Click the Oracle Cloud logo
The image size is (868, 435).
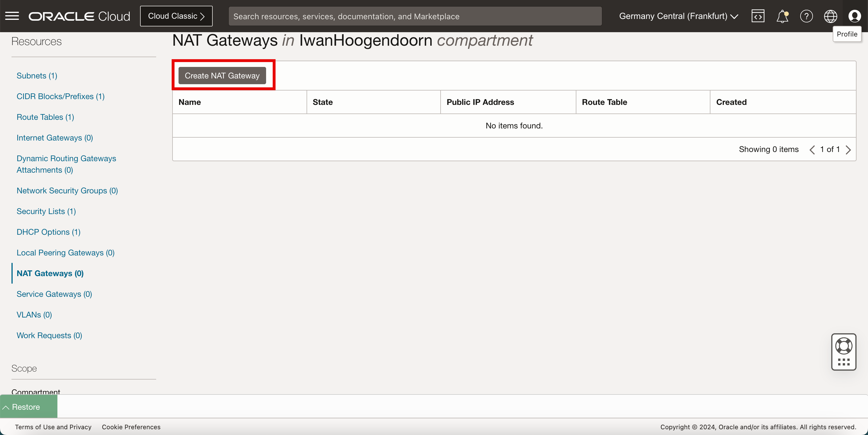coord(79,16)
